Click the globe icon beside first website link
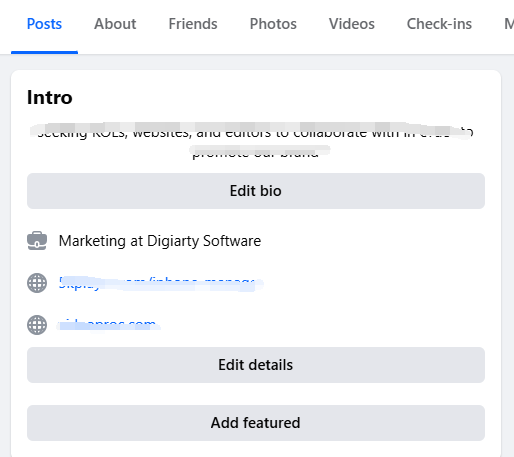The width and height of the screenshot is (514, 457). pyautogui.click(x=37, y=283)
